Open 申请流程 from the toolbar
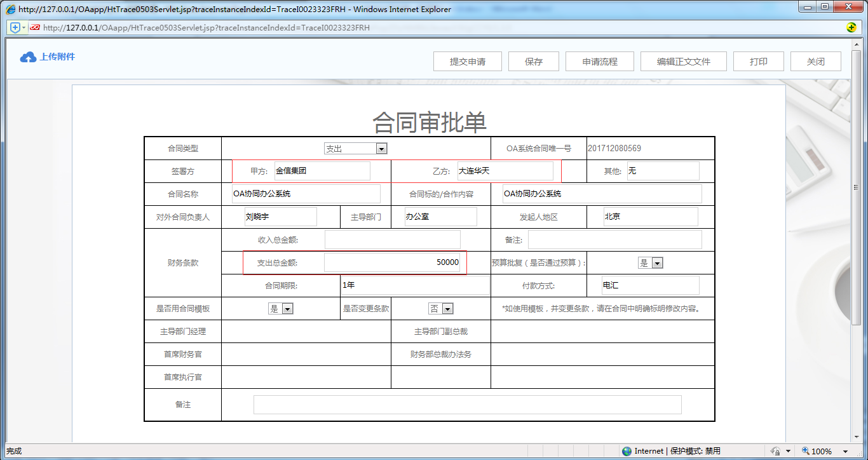The width and height of the screenshot is (868, 460). [x=600, y=62]
